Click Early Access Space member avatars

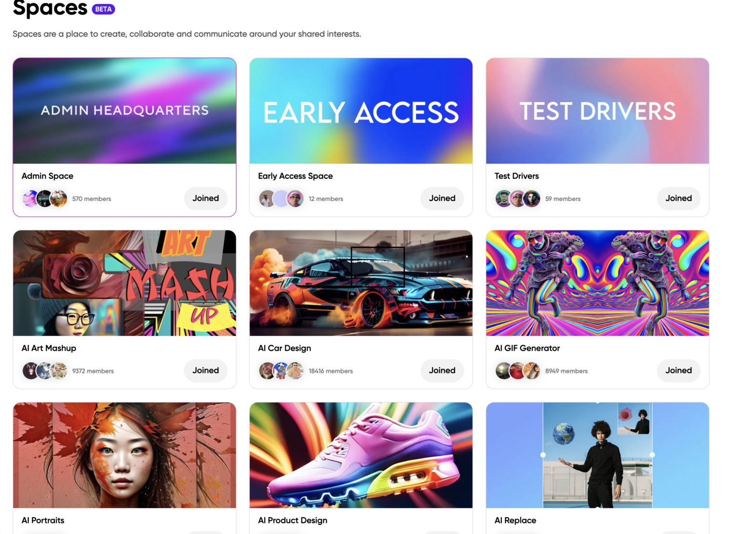click(x=281, y=198)
